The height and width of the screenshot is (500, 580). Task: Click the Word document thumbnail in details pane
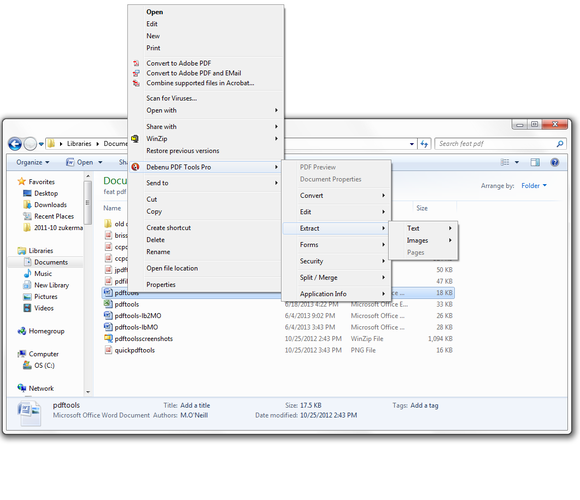[29, 413]
